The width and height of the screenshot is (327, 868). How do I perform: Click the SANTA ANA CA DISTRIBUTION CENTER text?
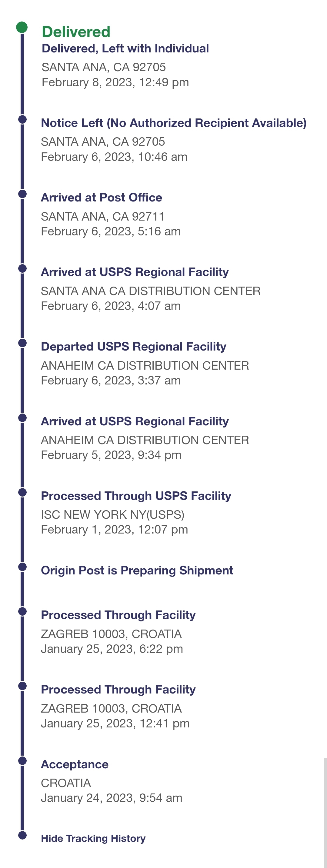pos(151,291)
